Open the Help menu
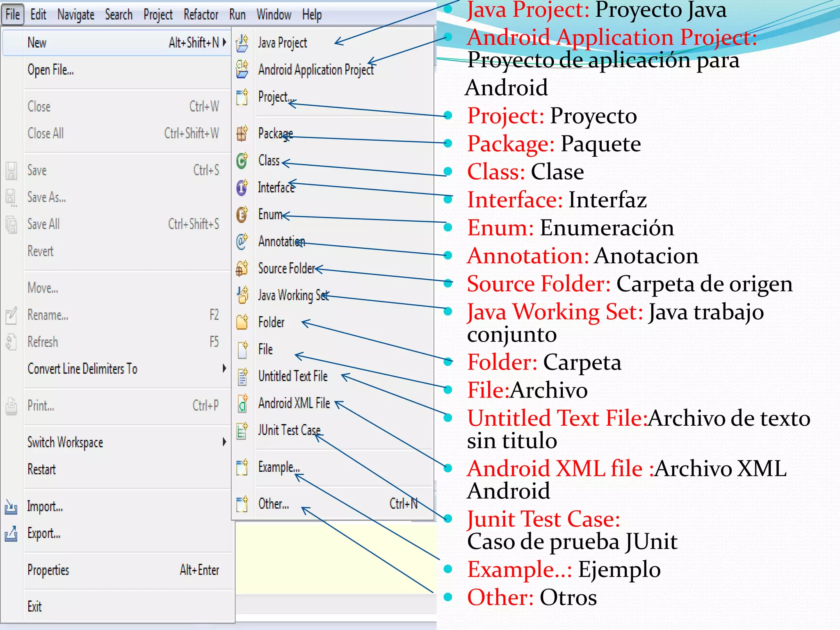Image resolution: width=840 pixels, height=630 pixels. point(312,15)
